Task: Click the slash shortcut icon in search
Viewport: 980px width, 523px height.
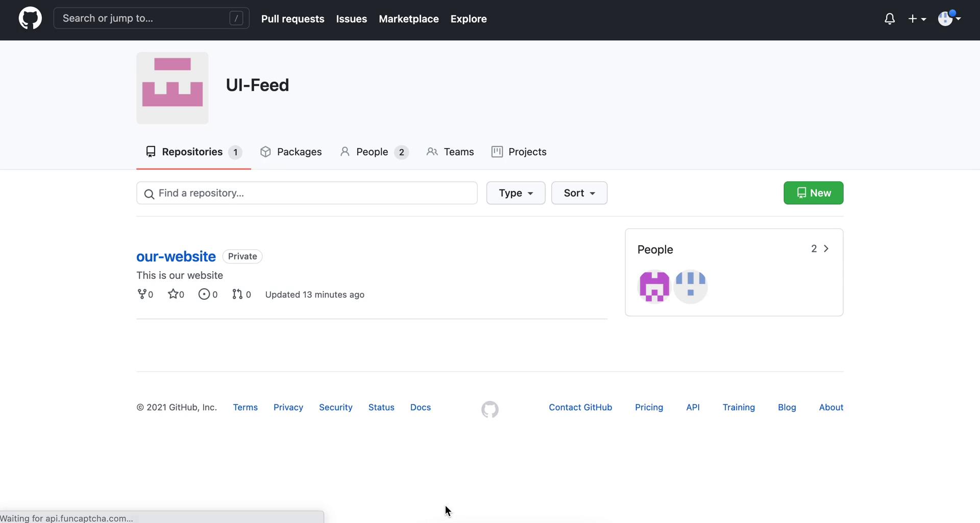Action: pyautogui.click(x=236, y=18)
